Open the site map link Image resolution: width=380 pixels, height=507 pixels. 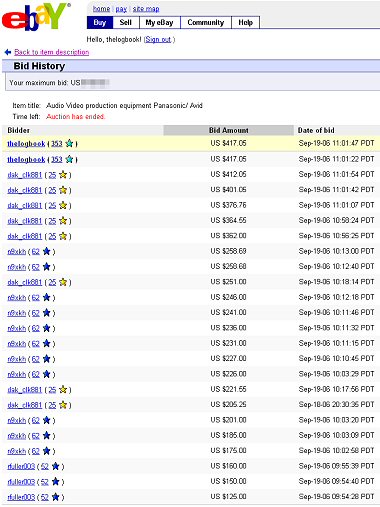[x=146, y=9]
